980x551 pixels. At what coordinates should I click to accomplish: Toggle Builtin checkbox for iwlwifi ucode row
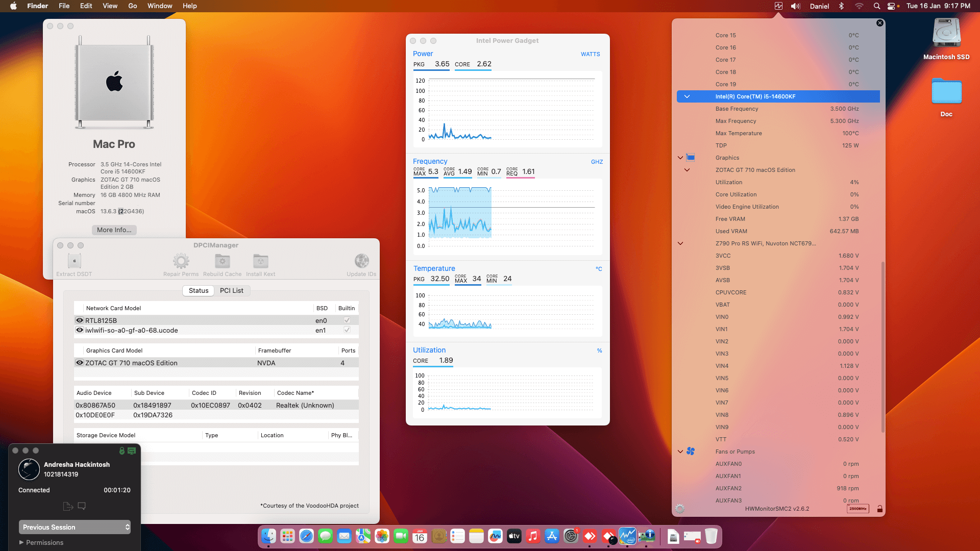347,330
